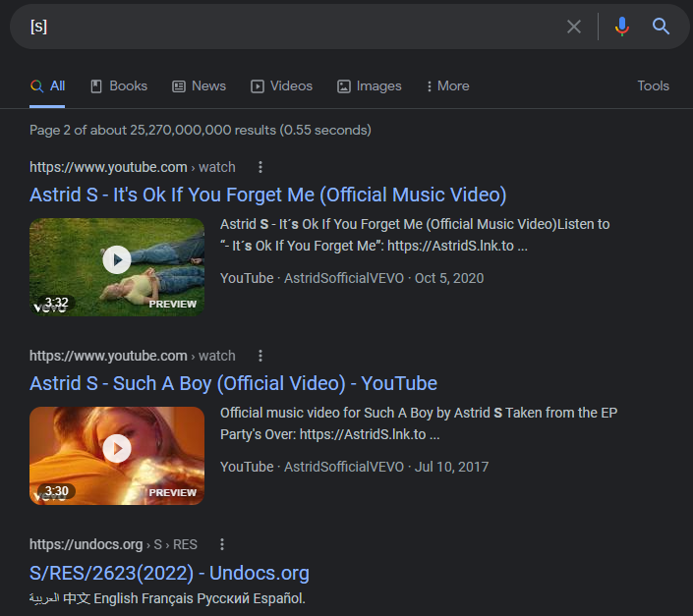693x616 pixels.
Task: Click the first youtube.com › watch URL
Action: pos(132,167)
